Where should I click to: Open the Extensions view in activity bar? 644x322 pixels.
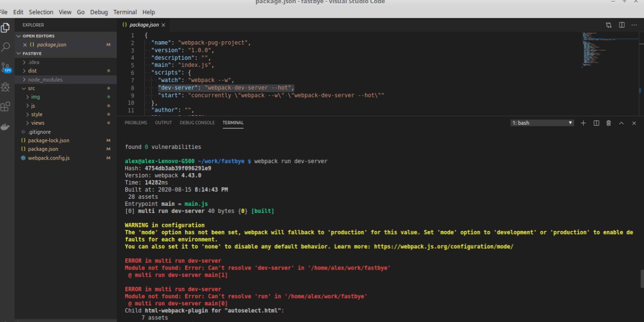pos(6,107)
